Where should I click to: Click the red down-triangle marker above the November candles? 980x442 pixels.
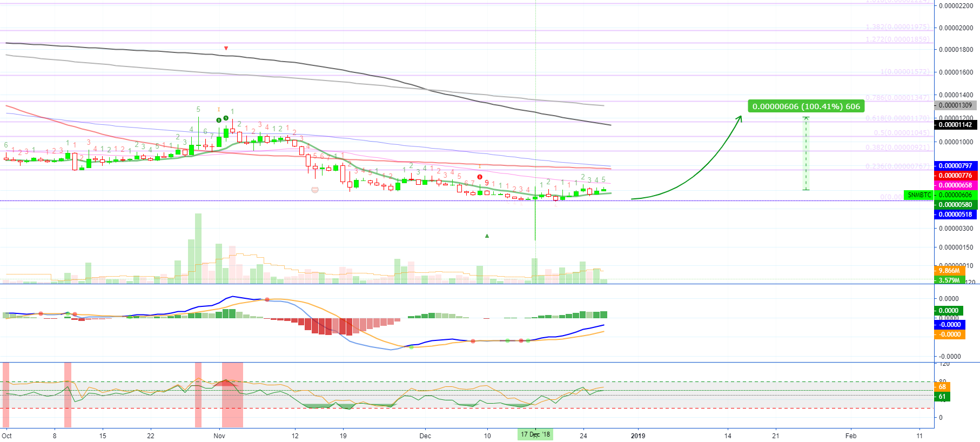(226, 49)
